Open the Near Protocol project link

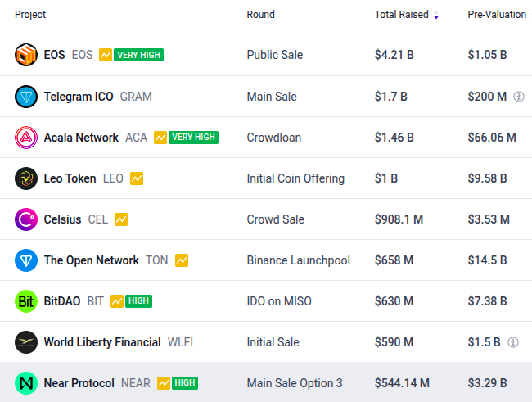(x=79, y=383)
